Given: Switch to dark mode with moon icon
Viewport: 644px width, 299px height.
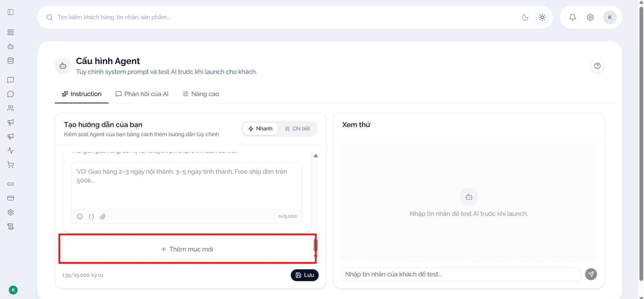Looking at the screenshot, I should [x=525, y=17].
